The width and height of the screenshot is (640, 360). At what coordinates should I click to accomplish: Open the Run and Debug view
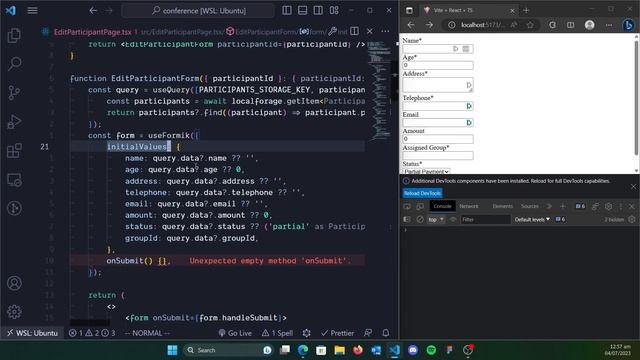(x=14, y=122)
